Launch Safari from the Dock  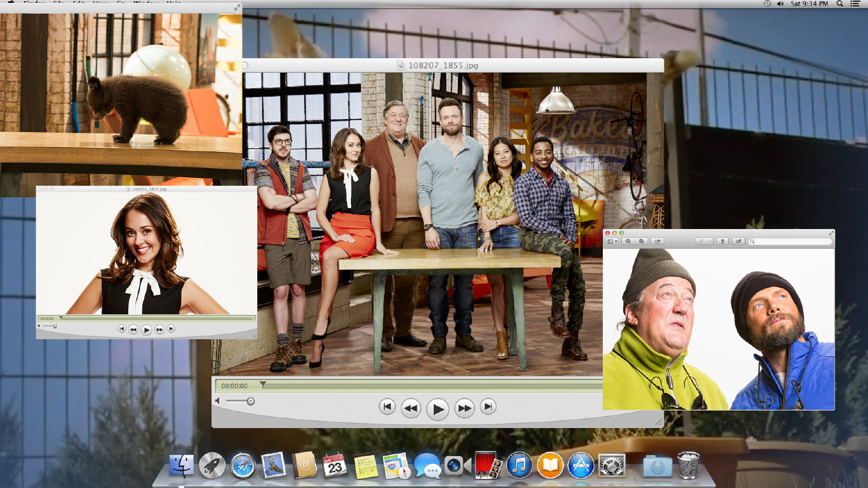click(243, 466)
